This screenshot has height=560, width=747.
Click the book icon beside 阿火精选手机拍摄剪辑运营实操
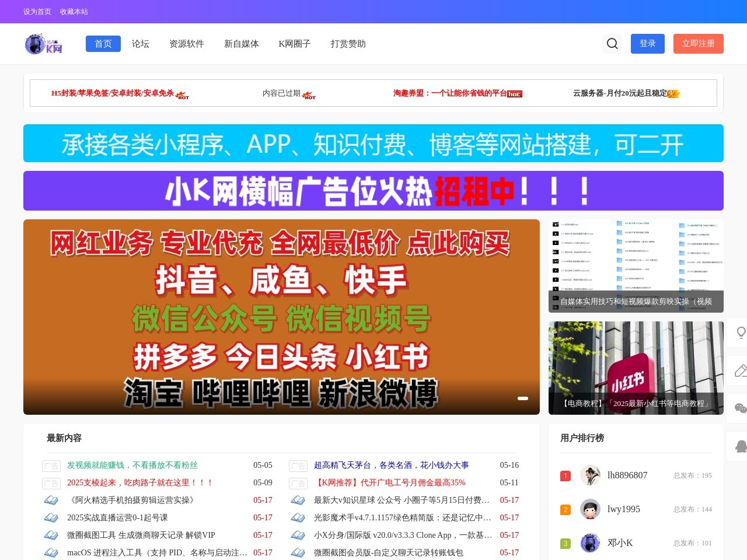pyautogui.click(x=51, y=500)
